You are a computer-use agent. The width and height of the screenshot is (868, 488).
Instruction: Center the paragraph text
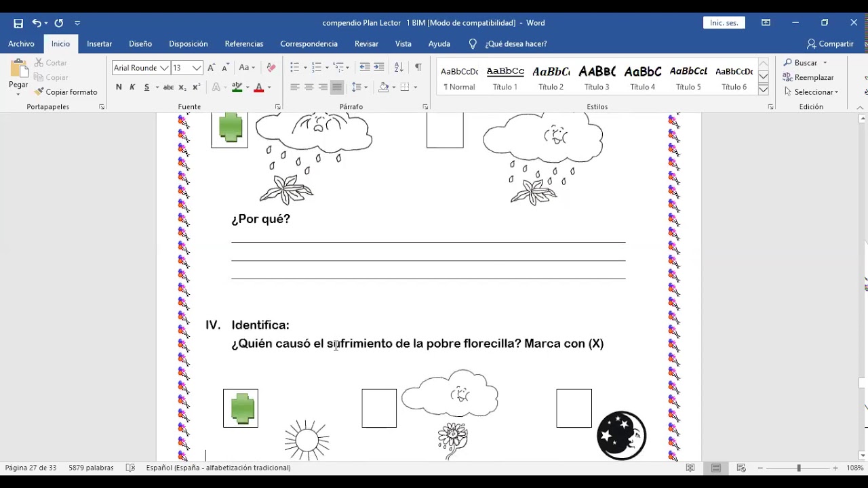tap(309, 87)
